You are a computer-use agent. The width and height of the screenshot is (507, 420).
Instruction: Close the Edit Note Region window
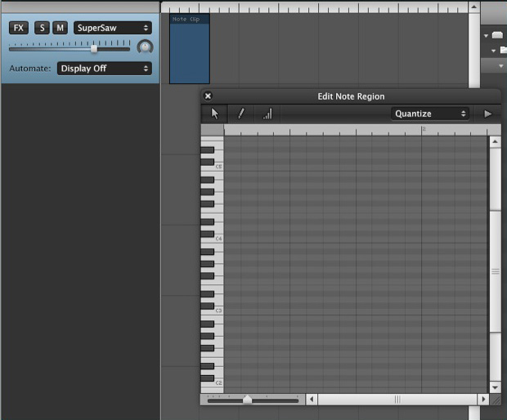tap(208, 96)
